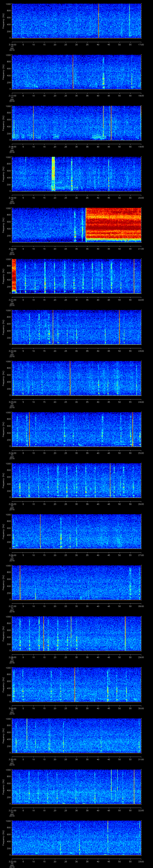The width and height of the screenshot is (153, 868).
Task: Open the spectrogram panel beginning at 3:31:00
Action: 77,787
